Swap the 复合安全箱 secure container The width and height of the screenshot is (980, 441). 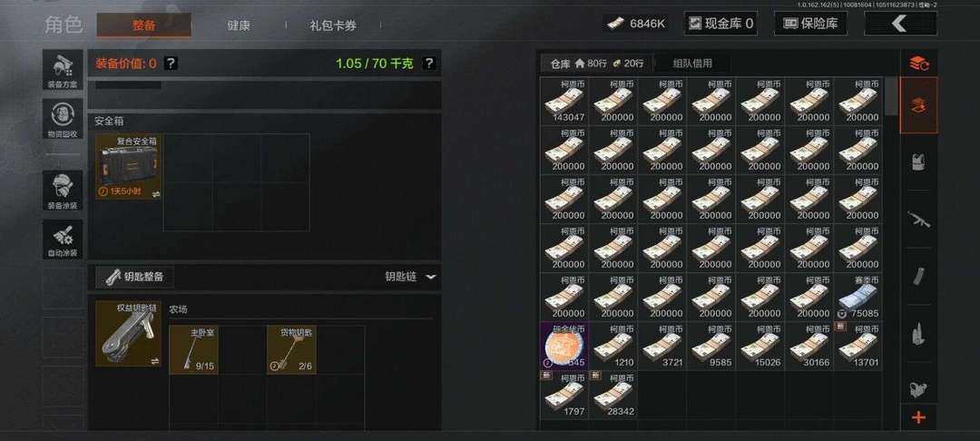(x=156, y=194)
